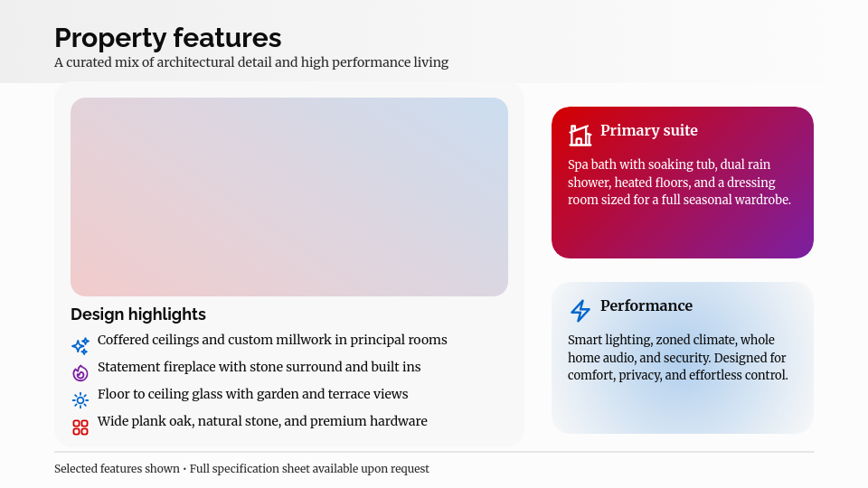Select the coffered ceilings bullet text
The height and width of the screenshot is (488, 868).
click(x=272, y=341)
